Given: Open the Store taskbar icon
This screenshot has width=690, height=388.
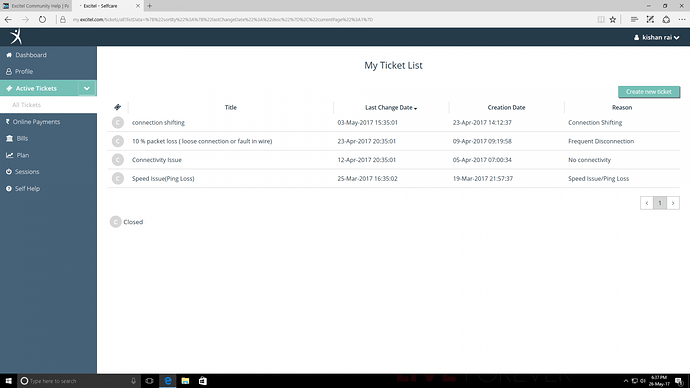Looking at the screenshot, I should (202, 381).
